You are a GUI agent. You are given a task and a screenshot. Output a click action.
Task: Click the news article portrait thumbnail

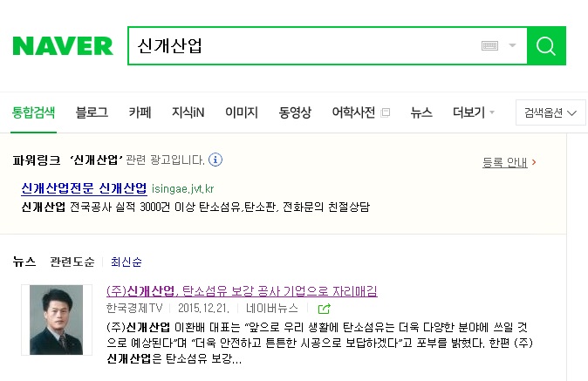[57, 319]
